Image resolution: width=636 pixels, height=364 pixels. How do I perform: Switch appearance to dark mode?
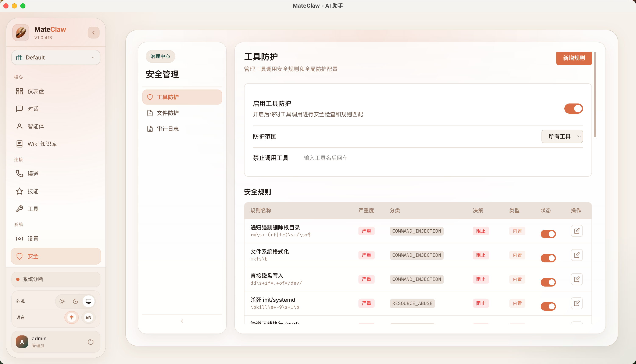click(x=75, y=301)
